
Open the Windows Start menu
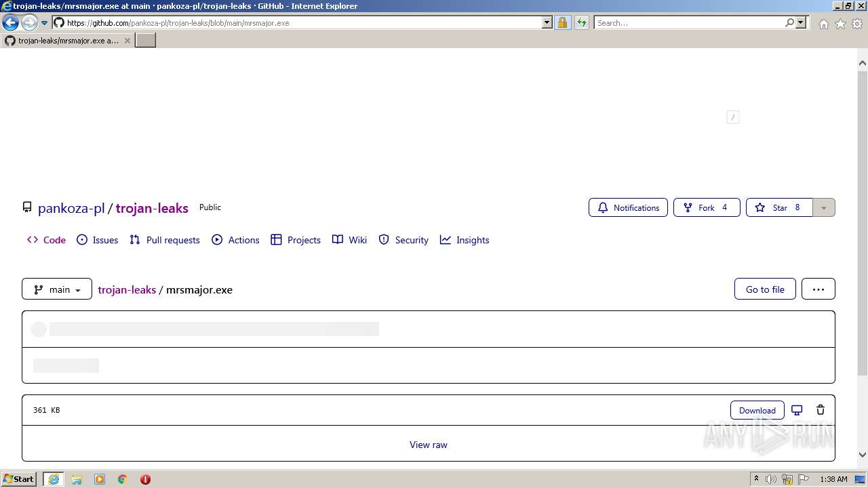coord(18,479)
